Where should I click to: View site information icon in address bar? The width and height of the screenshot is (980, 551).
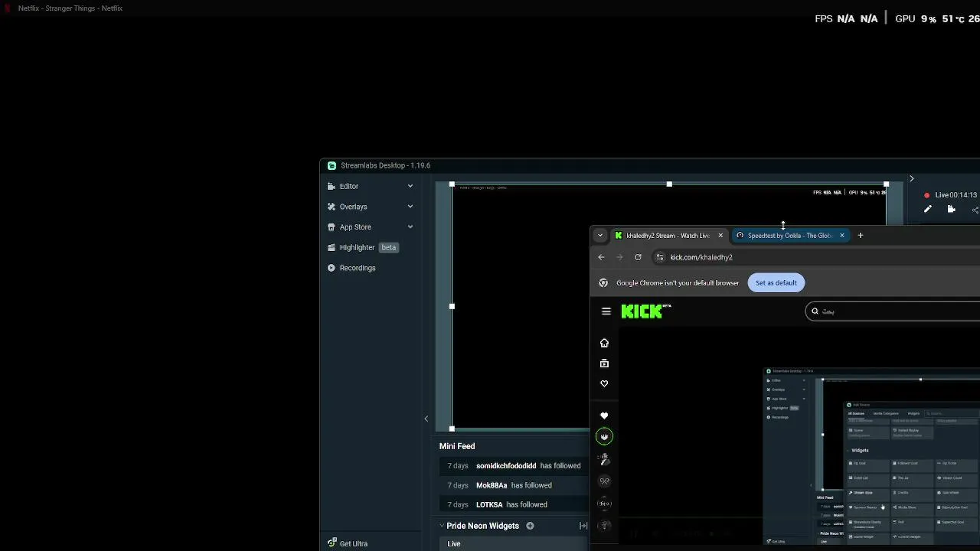660,257
